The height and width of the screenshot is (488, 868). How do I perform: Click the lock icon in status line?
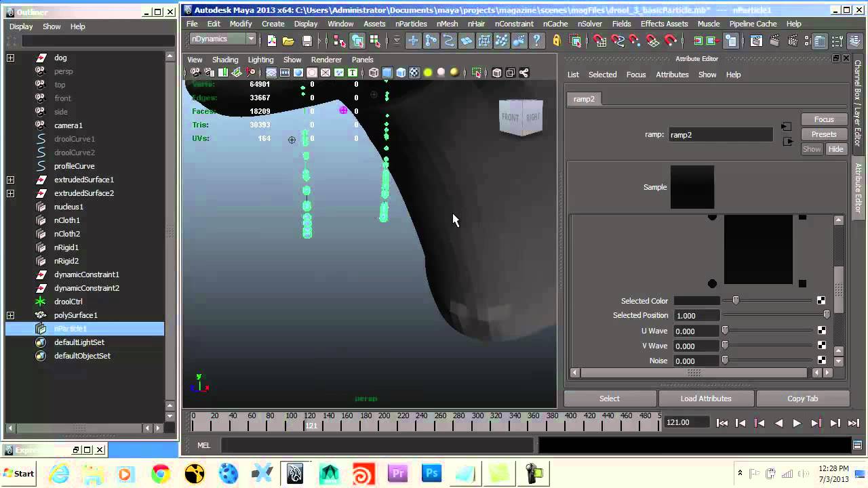tap(557, 41)
